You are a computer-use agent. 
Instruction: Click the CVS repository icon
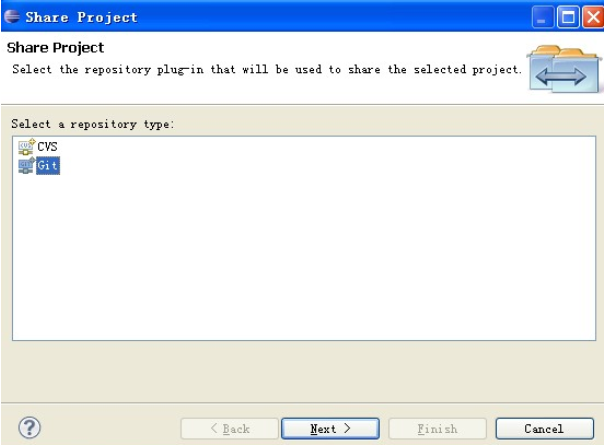point(26,147)
